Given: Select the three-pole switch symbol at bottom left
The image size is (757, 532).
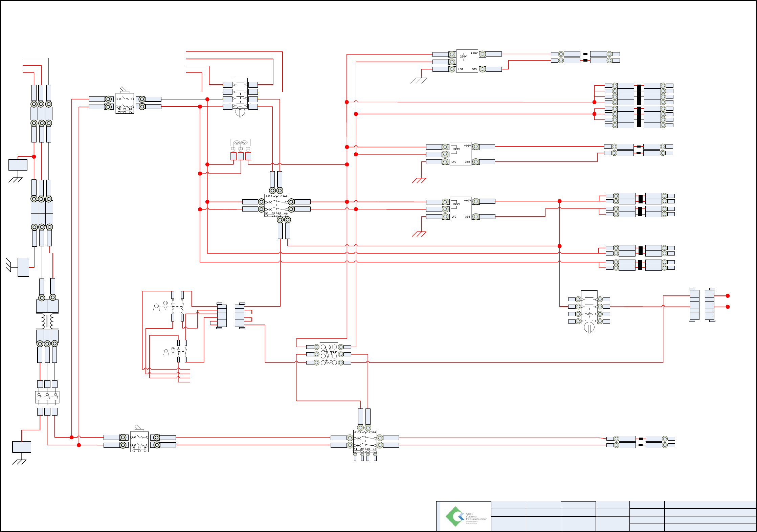Looking at the screenshot, I should click(x=47, y=397).
